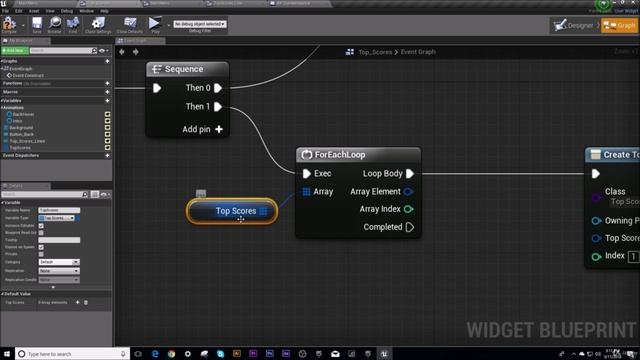
Task: Toggle Instance Editable checkbox
Action: click(x=41, y=225)
